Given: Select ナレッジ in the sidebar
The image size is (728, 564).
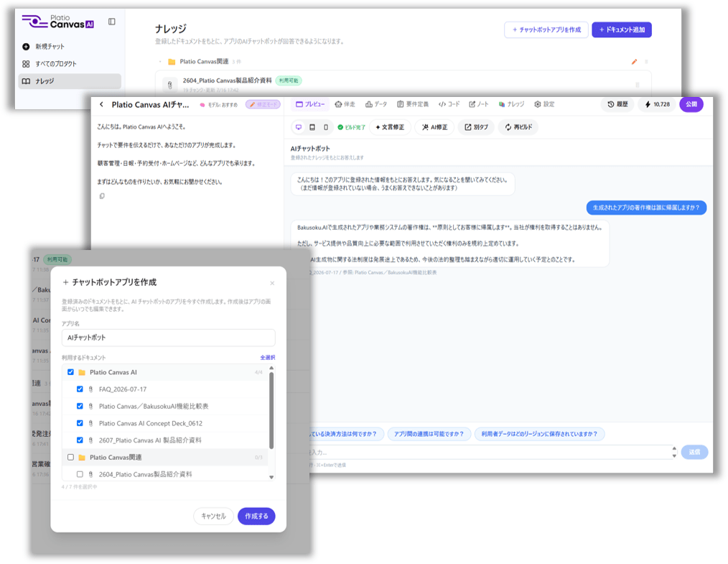Looking at the screenshot, I should (70, 81).
